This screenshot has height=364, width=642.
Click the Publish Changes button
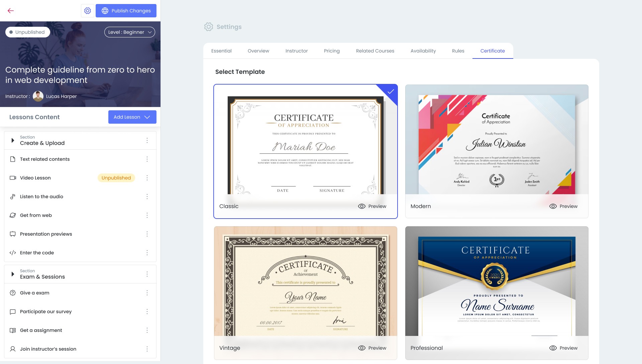(126, 11)
